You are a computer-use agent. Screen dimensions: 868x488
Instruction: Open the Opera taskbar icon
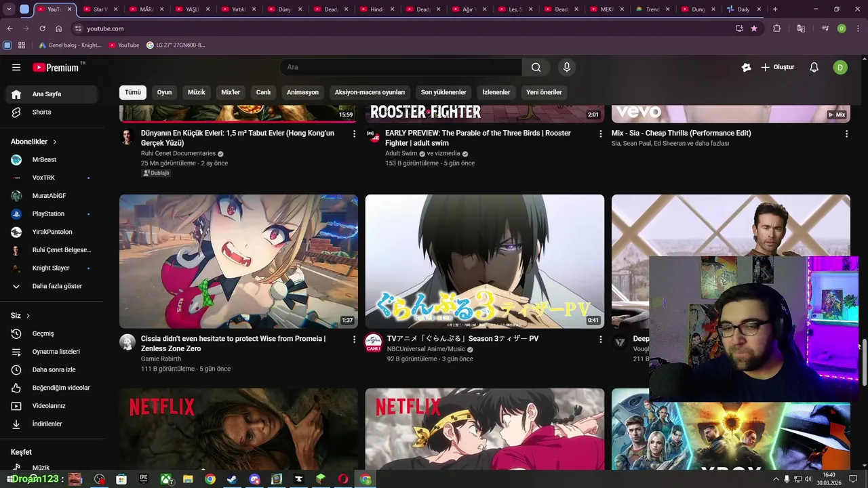(343, 479)
